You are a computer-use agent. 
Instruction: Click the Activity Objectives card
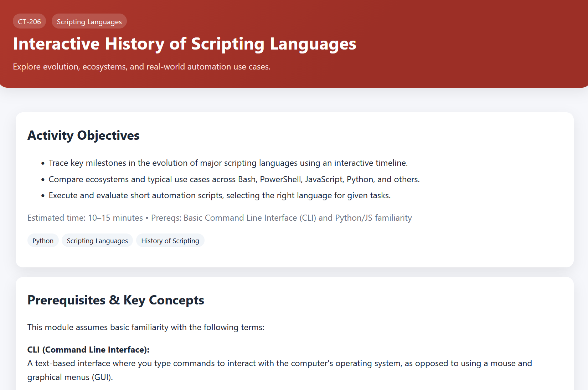tap(294, 189)
